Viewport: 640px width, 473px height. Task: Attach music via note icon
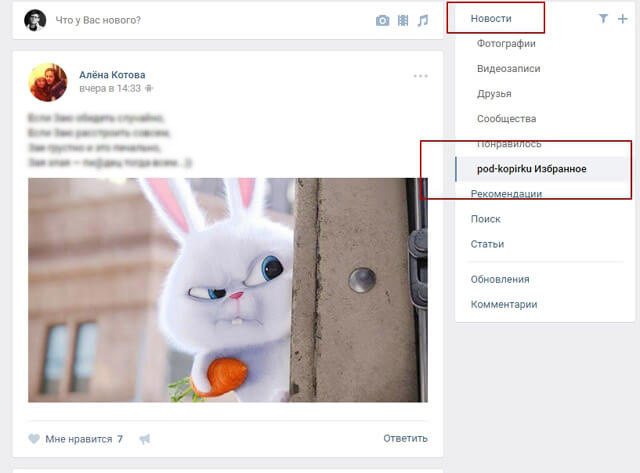423,20
